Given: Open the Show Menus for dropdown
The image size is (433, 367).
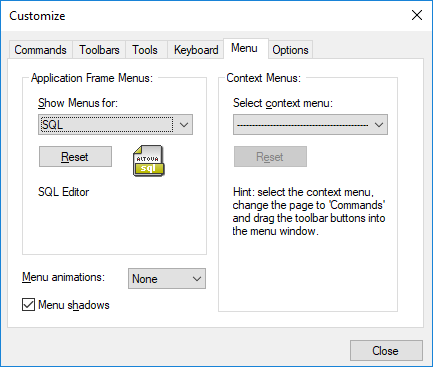Looking at the screenshot, I should coord(115,125).
